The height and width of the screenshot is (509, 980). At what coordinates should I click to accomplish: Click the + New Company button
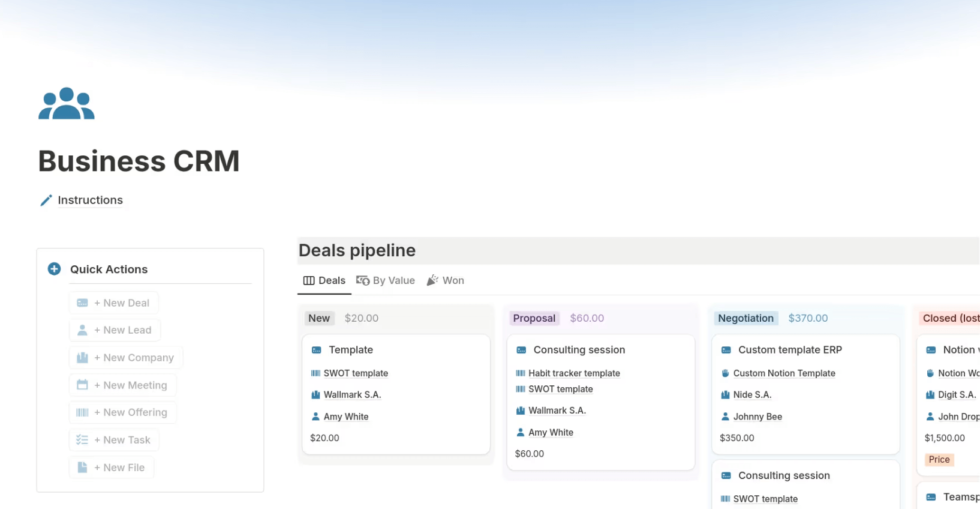coord(127,358)
